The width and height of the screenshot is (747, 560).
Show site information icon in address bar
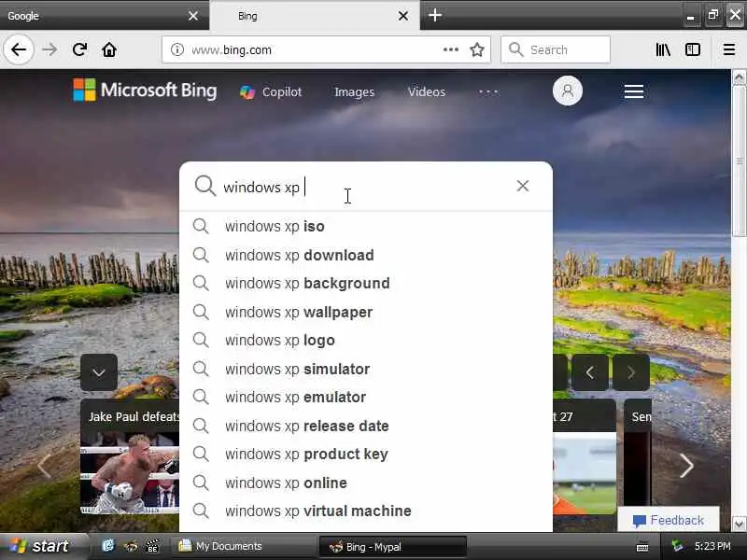pos(177,49)
